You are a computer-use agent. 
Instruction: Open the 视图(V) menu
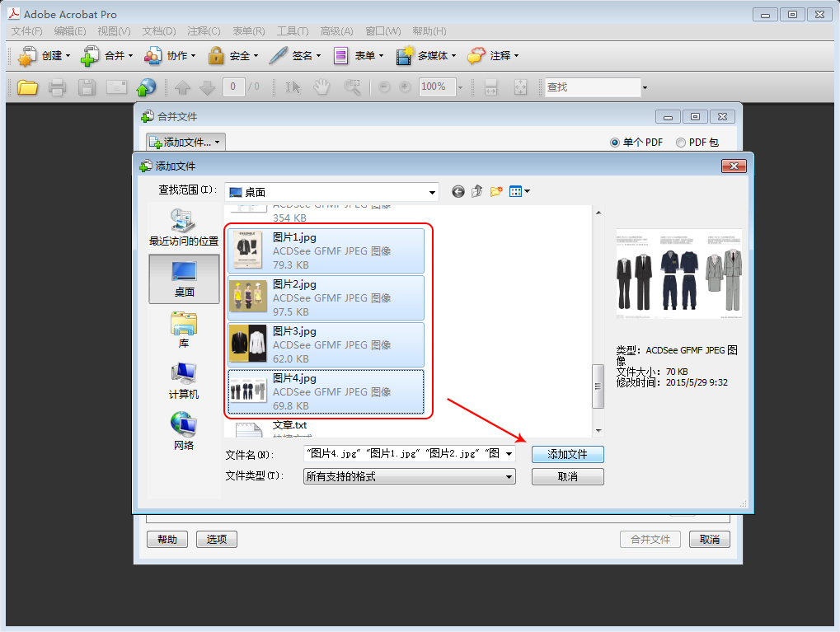click(114, 31)
